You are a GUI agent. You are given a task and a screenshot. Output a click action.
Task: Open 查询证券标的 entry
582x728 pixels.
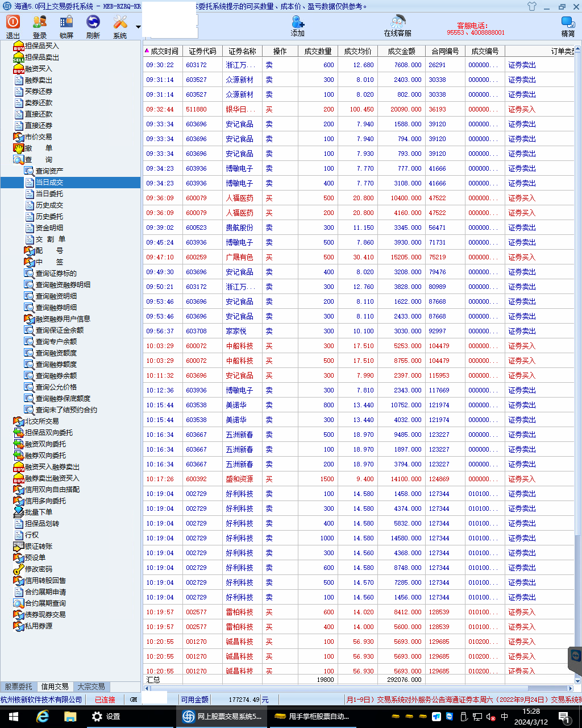(x=56, y=273)
